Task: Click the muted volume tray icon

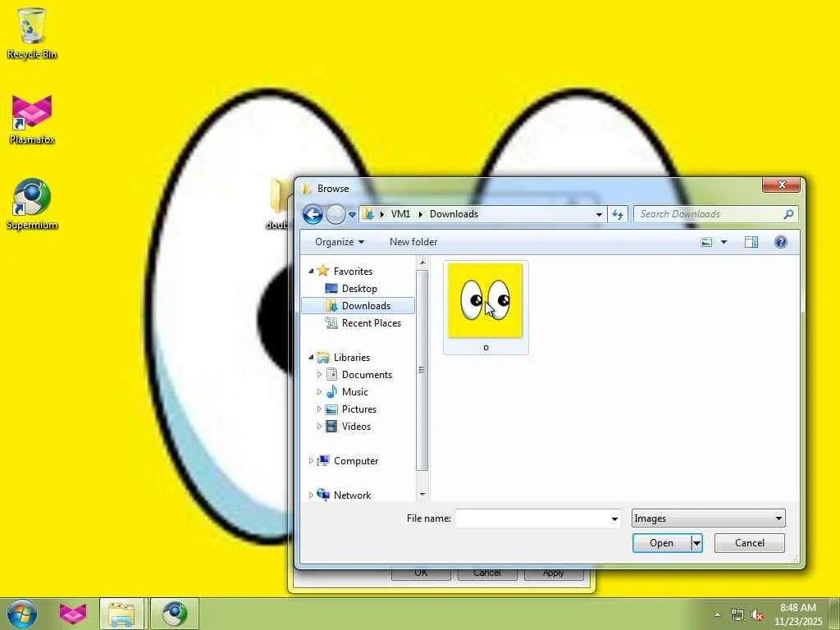Action: [757, 615]
